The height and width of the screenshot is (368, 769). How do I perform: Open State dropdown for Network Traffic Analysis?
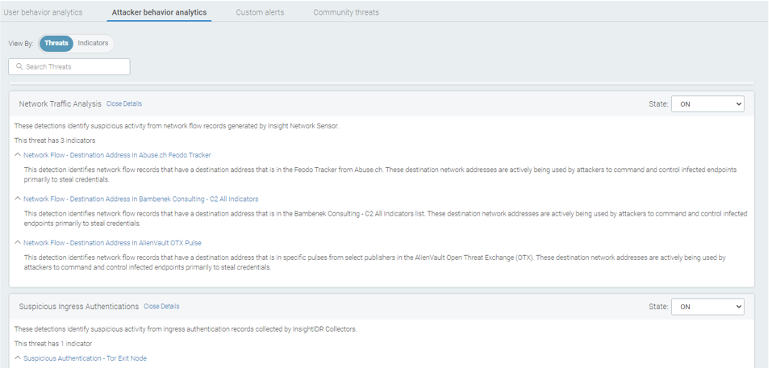click(x=707, y=104)
